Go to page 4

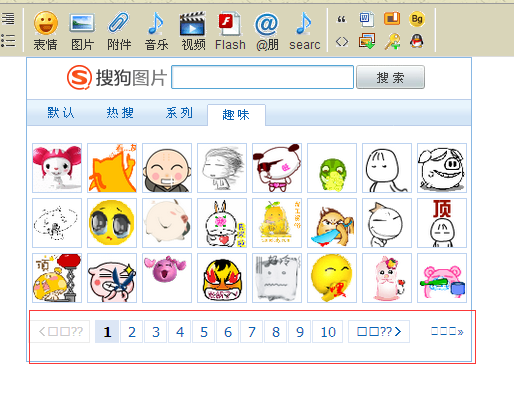[x=180, y=332]
